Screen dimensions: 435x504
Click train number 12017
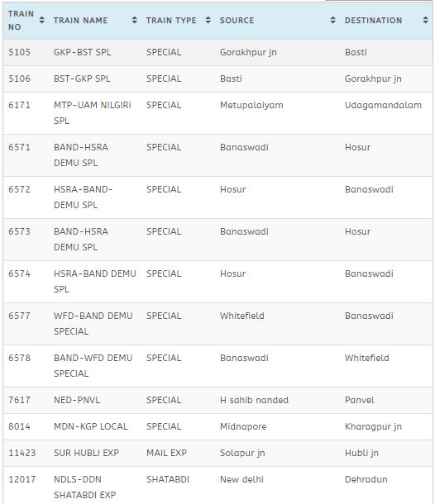tap(22, 479)
